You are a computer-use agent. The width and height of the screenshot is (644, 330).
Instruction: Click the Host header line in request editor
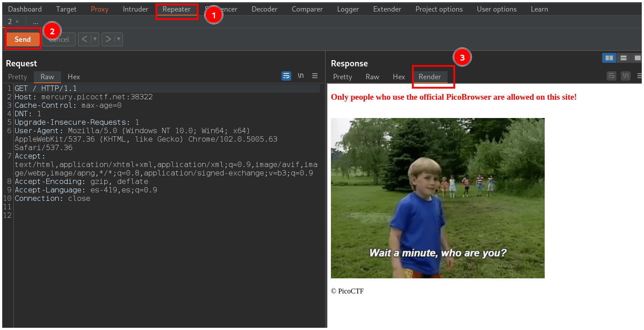pos(84,97)
